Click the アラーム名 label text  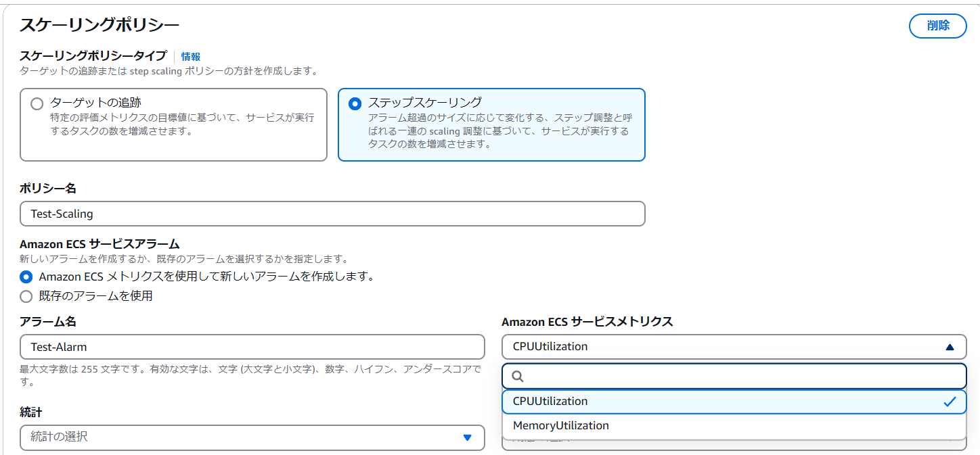[x=48, y=322]
